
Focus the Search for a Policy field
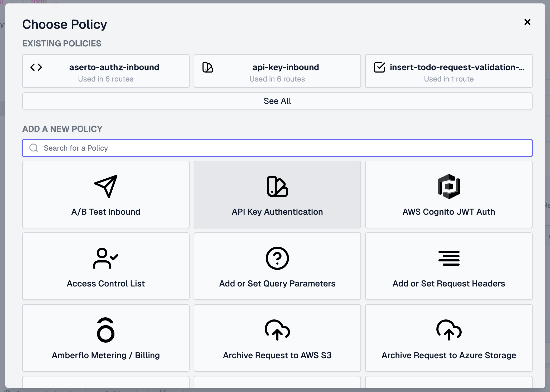click(x=277, y=148)
